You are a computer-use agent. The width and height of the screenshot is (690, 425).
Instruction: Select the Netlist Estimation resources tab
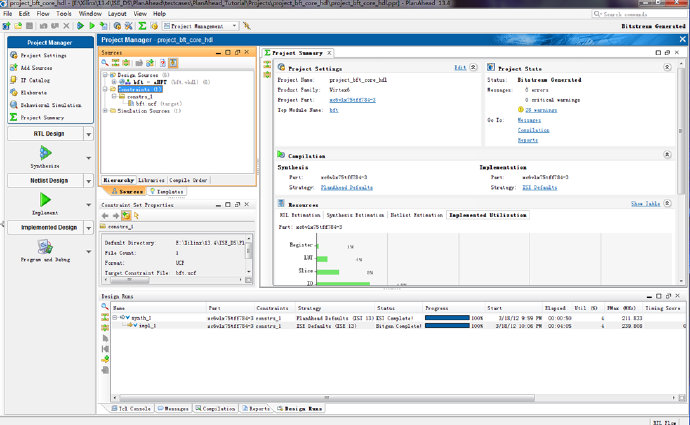coord(416,215)
